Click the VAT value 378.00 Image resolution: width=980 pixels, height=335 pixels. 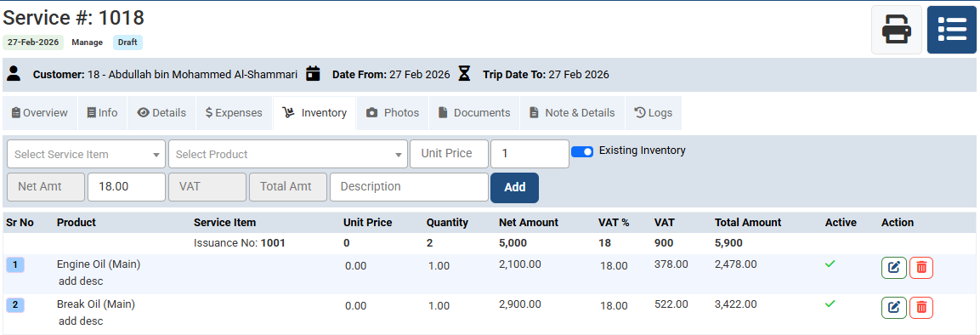671,264
